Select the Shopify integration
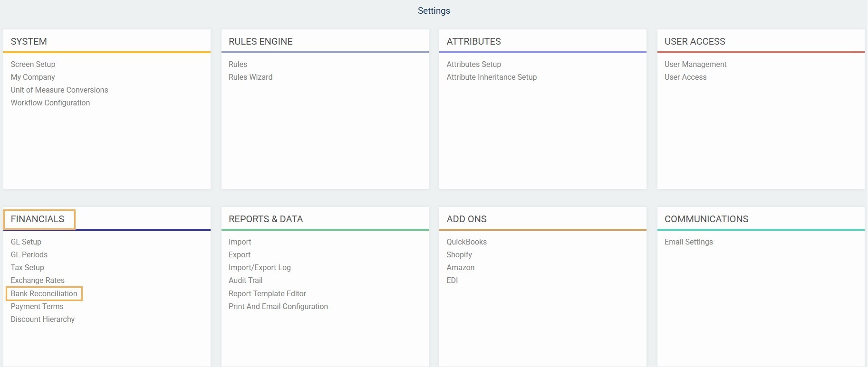 [459, 254]
